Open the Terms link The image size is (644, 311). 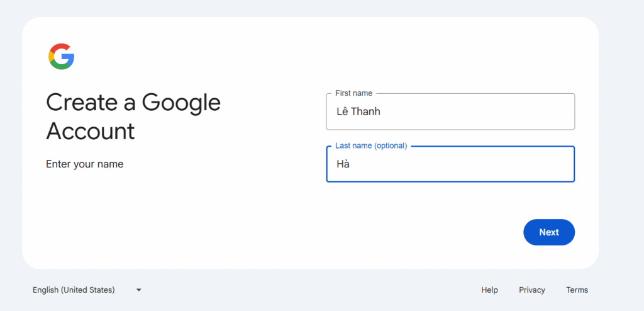(x=577, y=290)
